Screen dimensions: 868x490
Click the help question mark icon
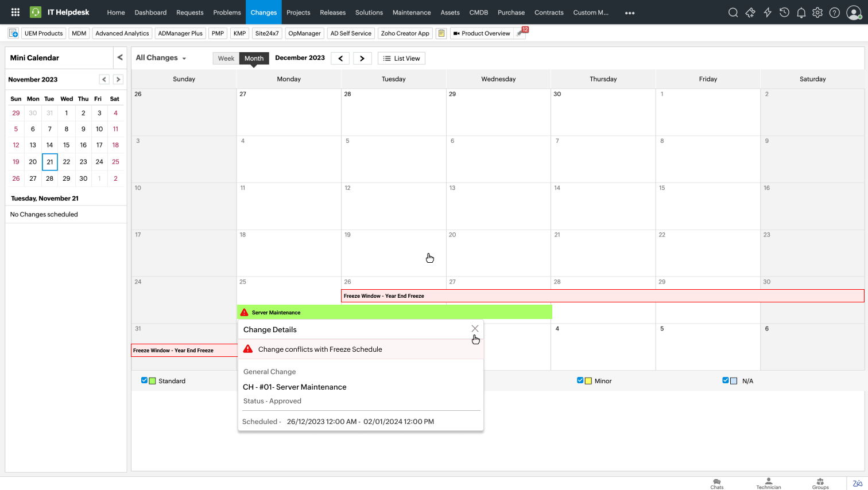[835, 13]
